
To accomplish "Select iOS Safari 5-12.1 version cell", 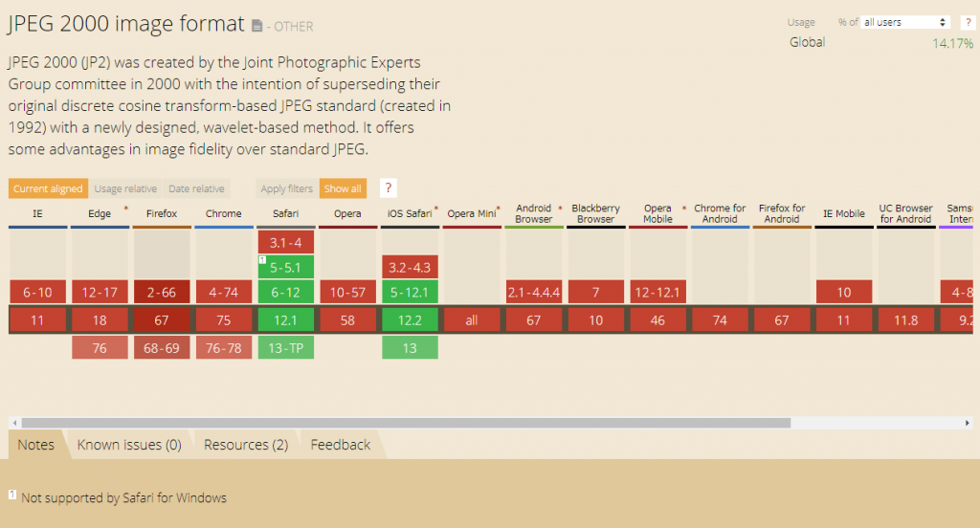I will click(410, 292).
